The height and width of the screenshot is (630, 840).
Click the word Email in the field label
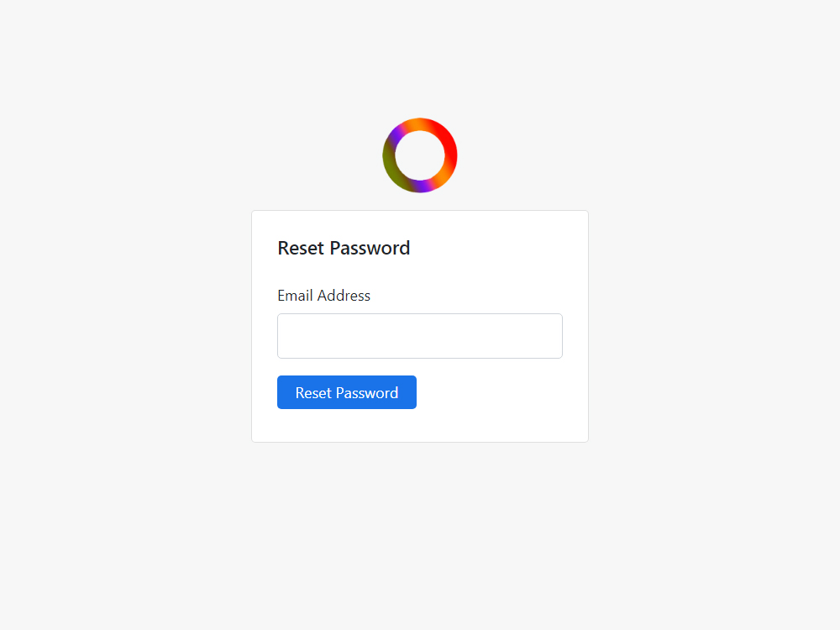coord(295,296)
